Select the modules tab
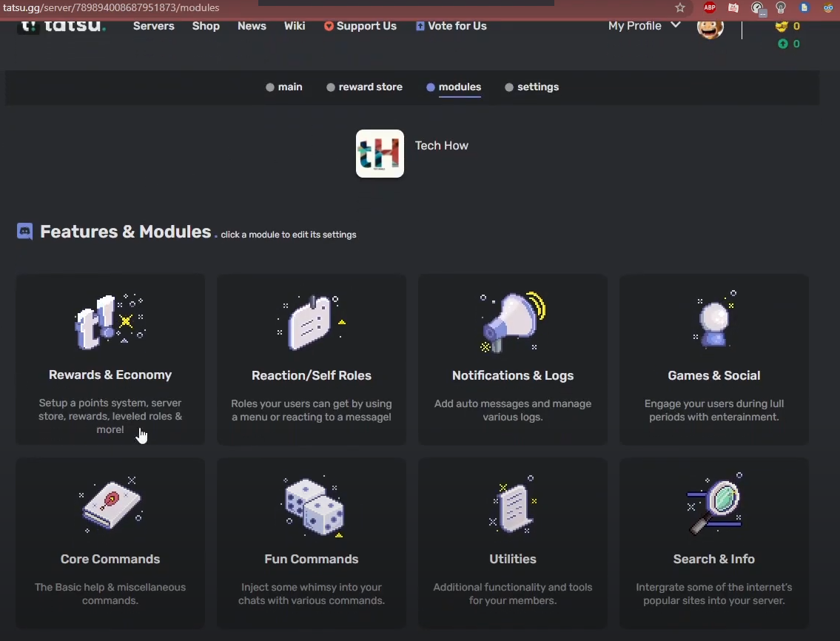 coord(454,87)
